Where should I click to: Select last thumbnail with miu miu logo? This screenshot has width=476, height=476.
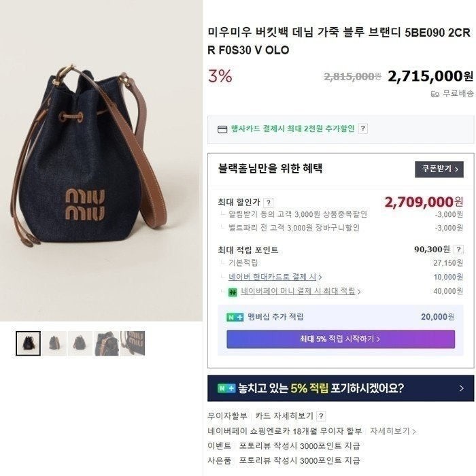coord(133,343)
